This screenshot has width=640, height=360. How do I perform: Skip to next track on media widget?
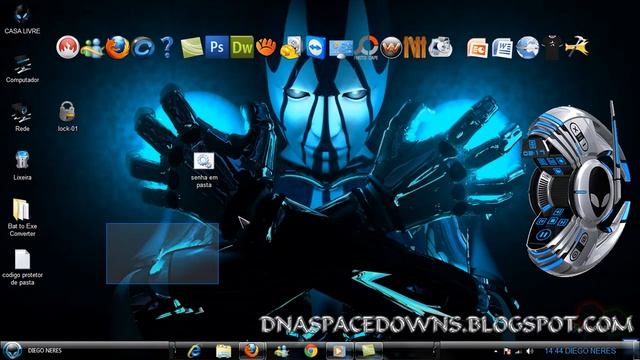(x=563, y=222)
